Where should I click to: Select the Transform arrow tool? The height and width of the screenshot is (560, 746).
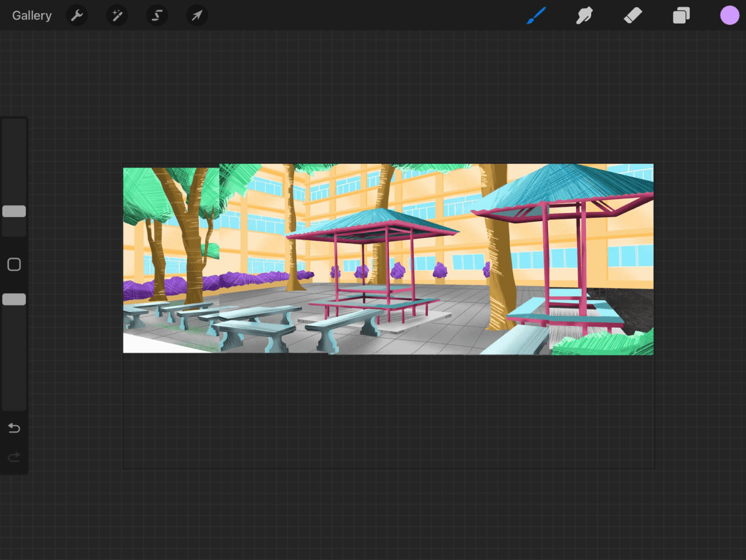click(197, 15)
